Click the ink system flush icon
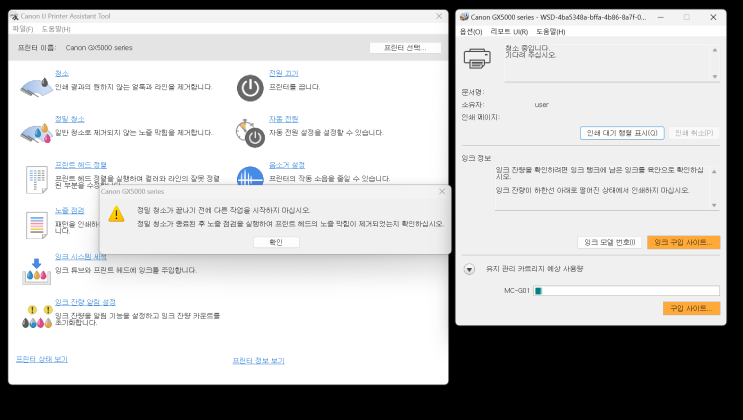The height and width of the screenshot is (420, 743). click(36, 272)
